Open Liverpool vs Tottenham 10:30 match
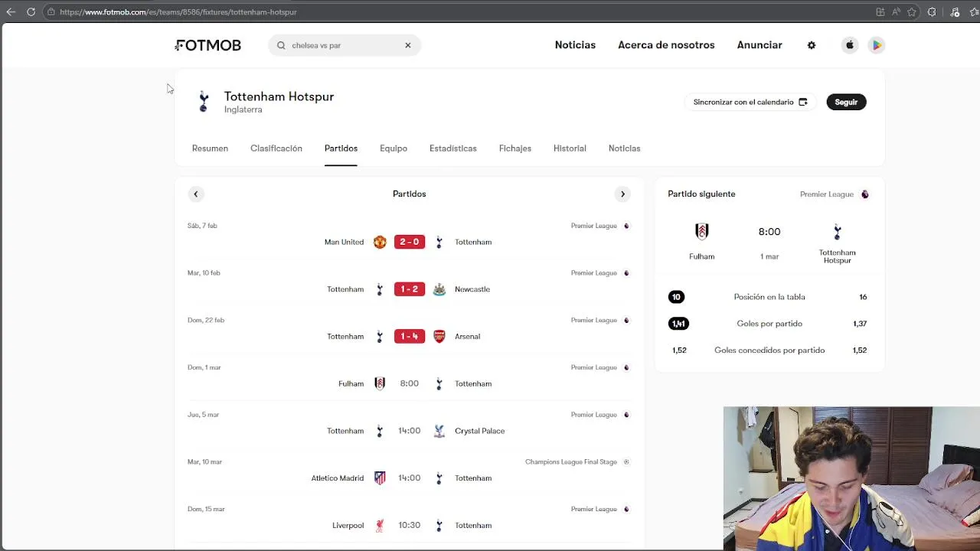 pyautogui.click(x=409, y=525)
